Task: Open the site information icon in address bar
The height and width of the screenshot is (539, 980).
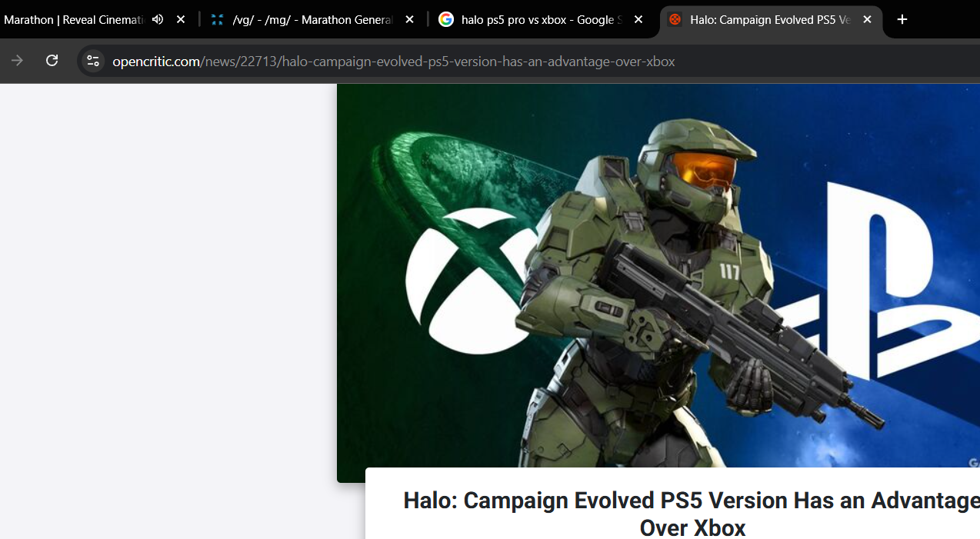Action: point(93,61)
